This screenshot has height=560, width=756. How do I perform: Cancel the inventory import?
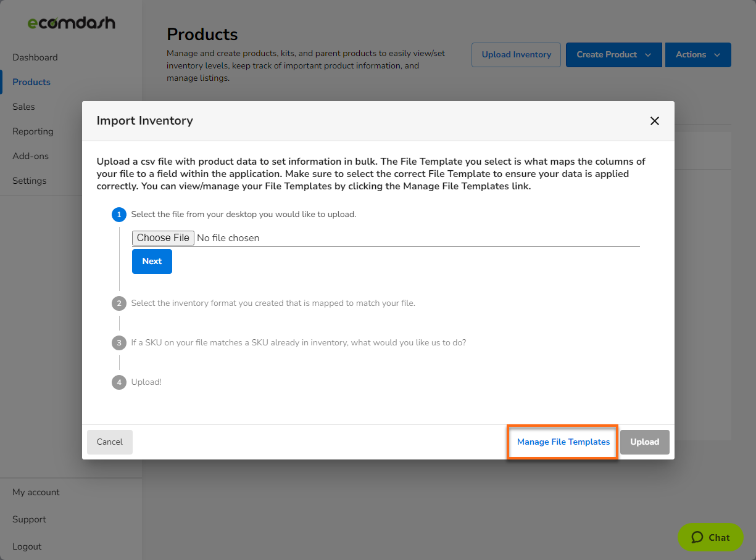point(109,442)
